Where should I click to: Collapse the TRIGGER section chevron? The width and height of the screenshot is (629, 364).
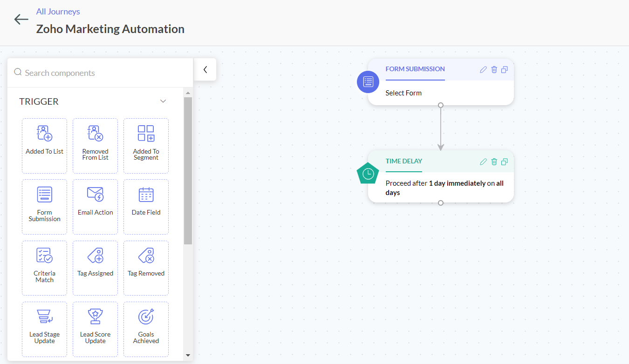click(x=163, y=101)
